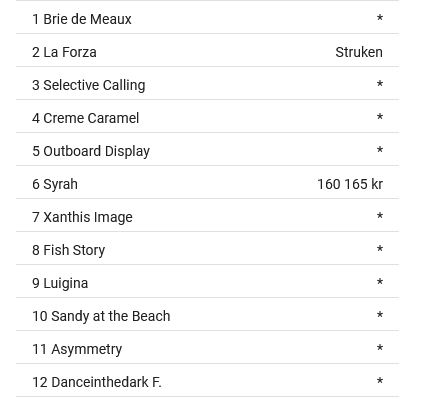Click the asterisk beside Selective Calling

pos(380,84)
